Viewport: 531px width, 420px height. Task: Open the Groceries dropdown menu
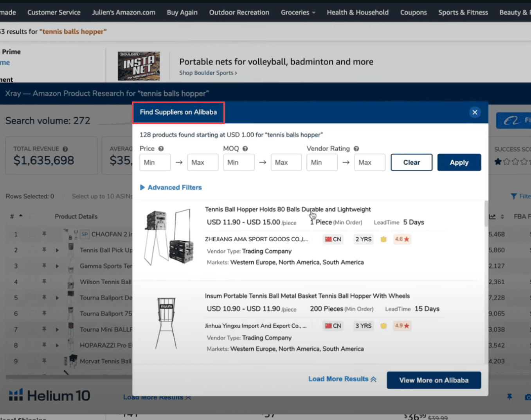click(298, 13)
